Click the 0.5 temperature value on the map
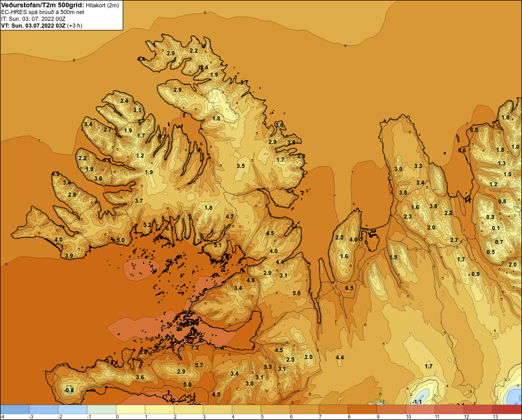The width and height of the screenshot is (522, 420). [491, 253]
